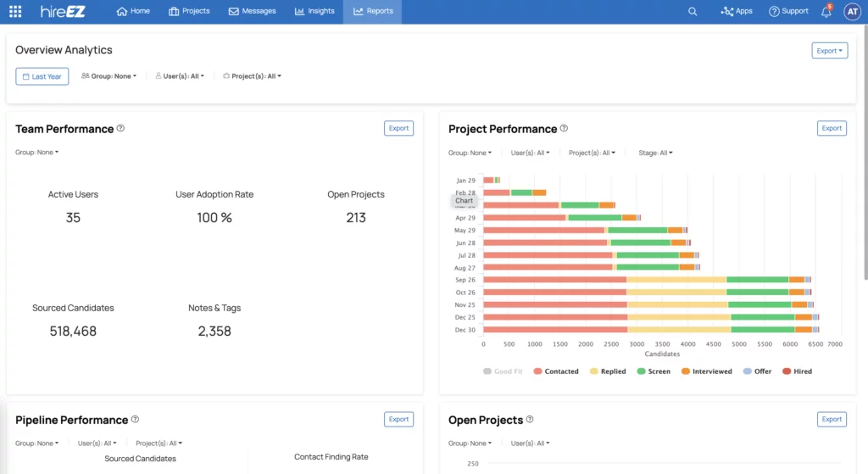Image resolution: width=868 pixels, height=474 pixels.
Task: Export the Team Performance report
Action: [398, 128]
